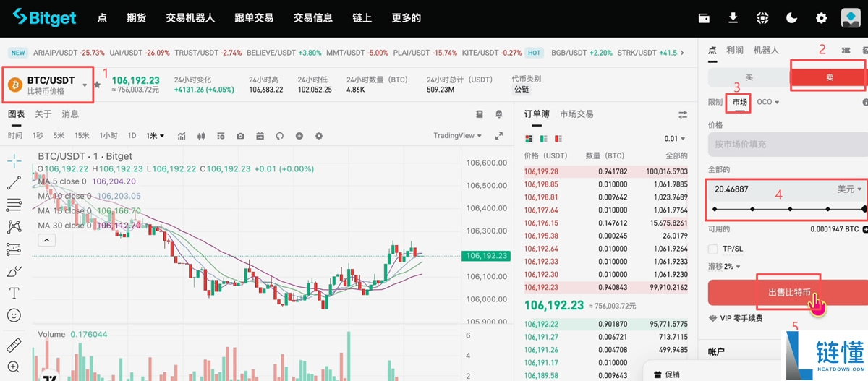Click the 出售比特币 sell button

[x=788, y=293]
